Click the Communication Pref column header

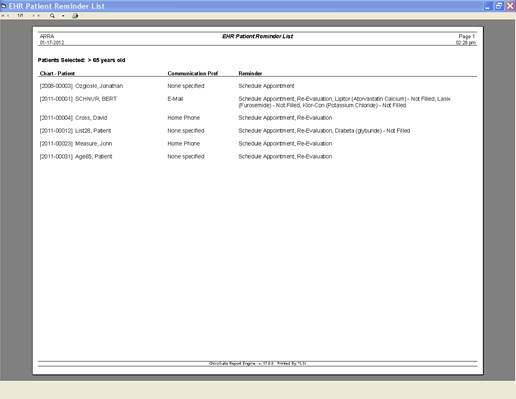(x=193, y=73)
